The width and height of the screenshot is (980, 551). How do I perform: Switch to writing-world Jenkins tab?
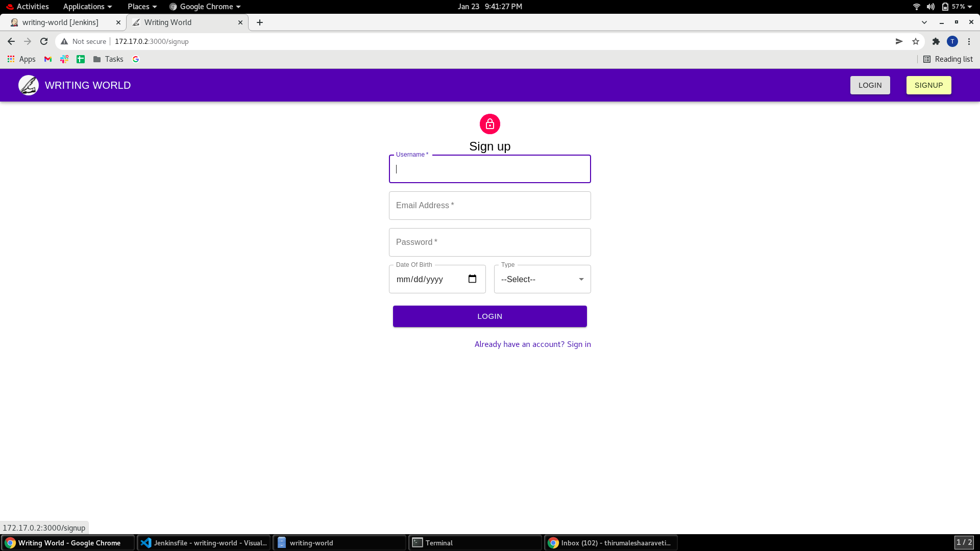(61, 22)
